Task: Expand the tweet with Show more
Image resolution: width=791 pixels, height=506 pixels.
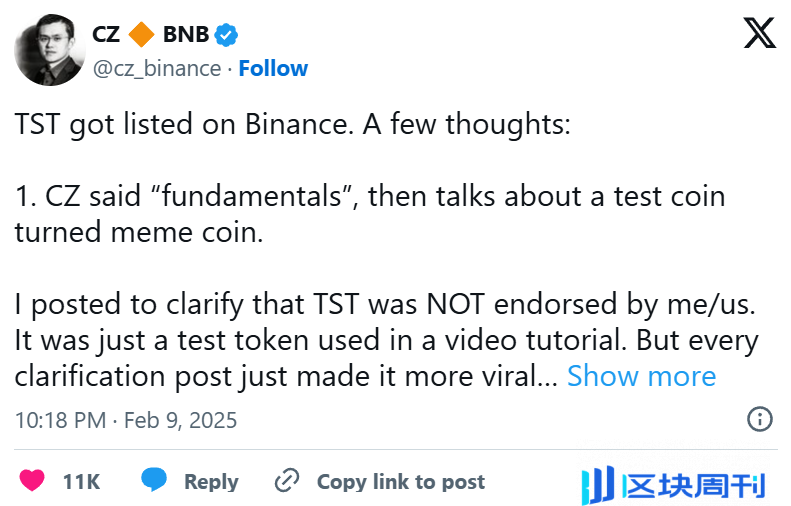Action: 641,376
